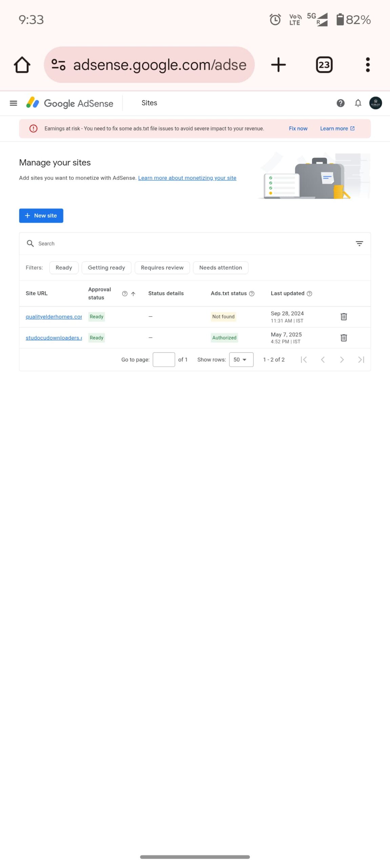Click Ready badge for studocudownloaders
Image resolution: width=390 pixels, height=868 pixels.
97,338
